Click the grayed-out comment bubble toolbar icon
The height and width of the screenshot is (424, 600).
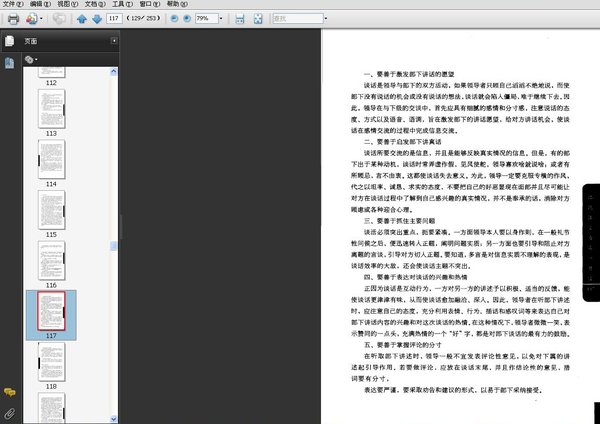click(59, 18)
